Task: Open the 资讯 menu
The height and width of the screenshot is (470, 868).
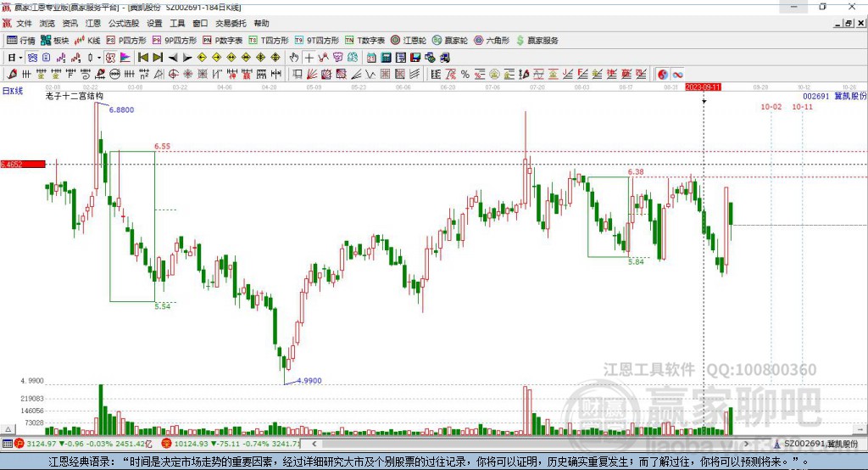Action: 70,23
